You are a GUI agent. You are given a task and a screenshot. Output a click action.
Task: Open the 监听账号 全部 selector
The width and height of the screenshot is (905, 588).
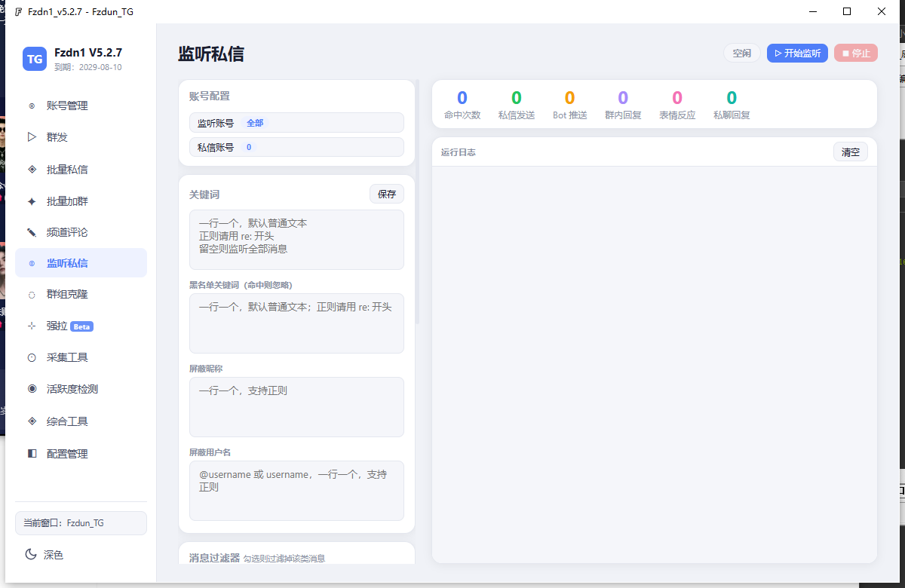coord(296,123)
